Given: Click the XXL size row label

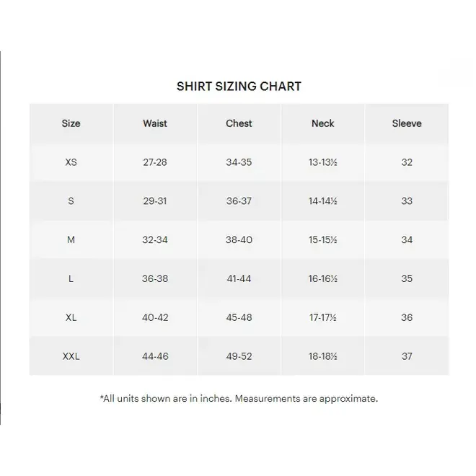Looking at the screenshot, I should pyautogui.click(x=71, y=356).
